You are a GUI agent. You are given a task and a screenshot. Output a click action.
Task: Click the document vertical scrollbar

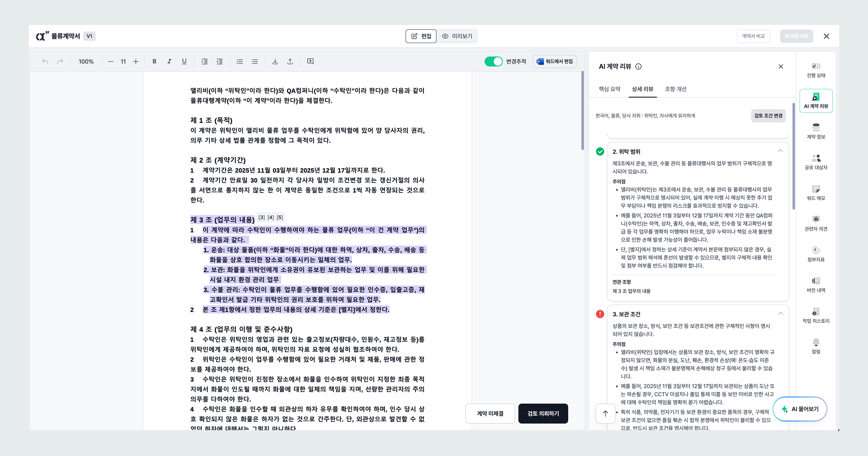click(x=582, y=111)
